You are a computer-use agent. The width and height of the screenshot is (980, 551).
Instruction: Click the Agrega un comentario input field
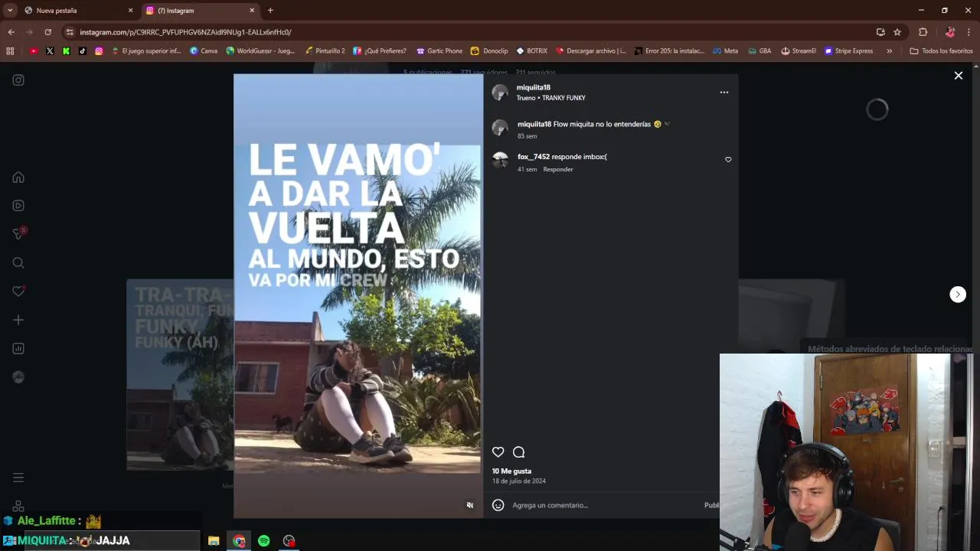[x=605, y=505]
